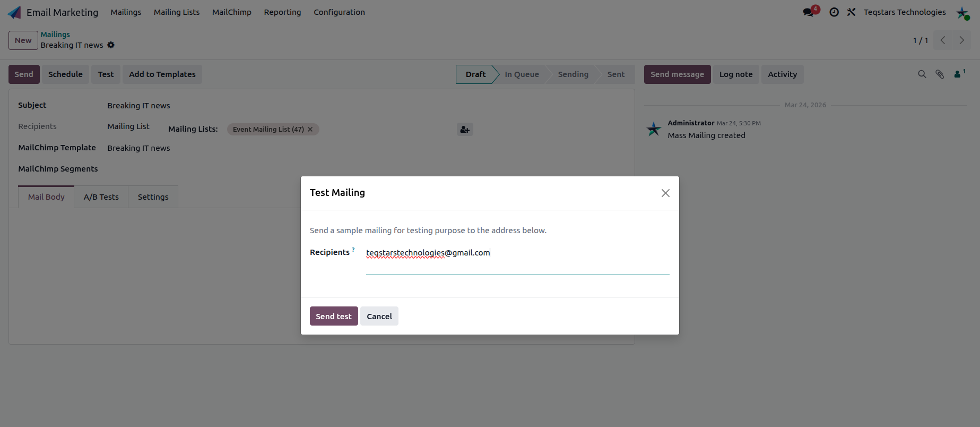Click Teqstars Technologies company name
This screenshot has height=427, width=980.
coord(904,12)
